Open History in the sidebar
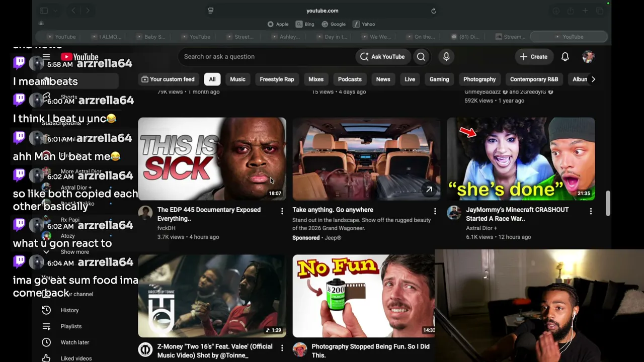This screenshot has height=362, width=644. [69, 310]
